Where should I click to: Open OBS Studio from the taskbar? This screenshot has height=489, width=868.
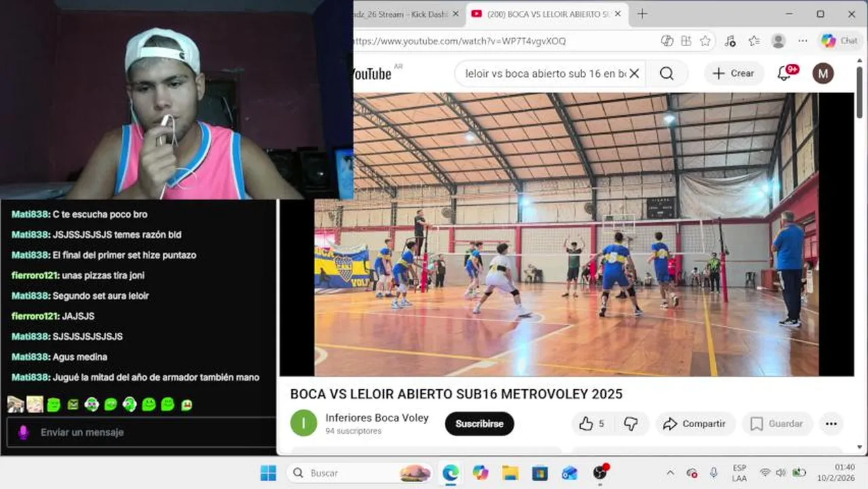tap(600, 473)
